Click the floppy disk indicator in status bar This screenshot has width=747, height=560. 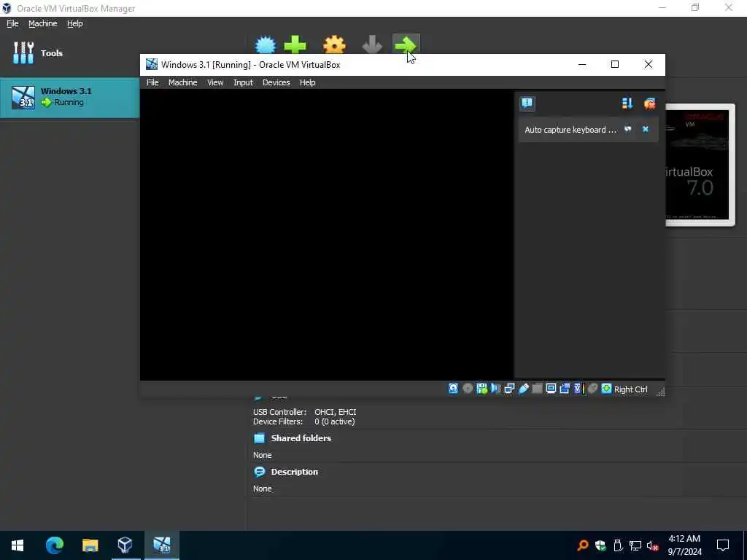tap(481, 389)
